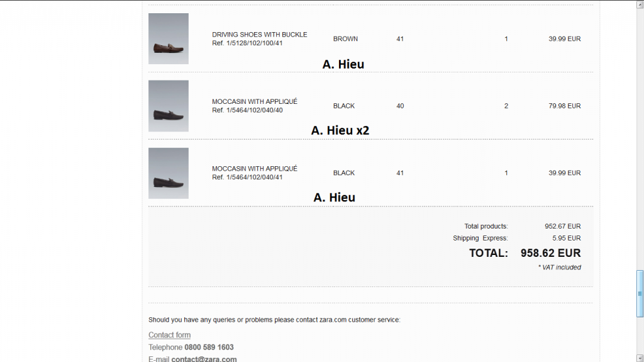The width and height of the screenshot is (644, 362).
Task: Click the "A. Hieu x2" annotation
Action: pyautogui.click(x=340, y=130)
